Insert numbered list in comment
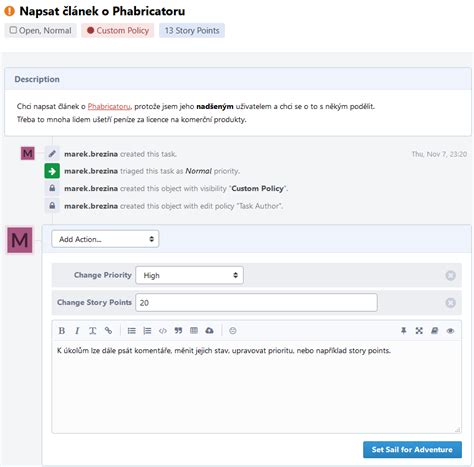474x467 pixels. pyautogui.click(x=147, y=331)
